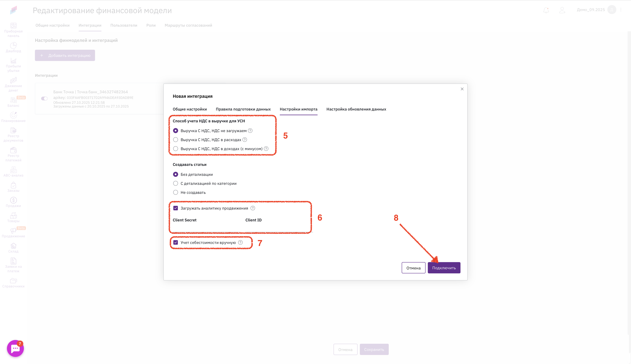The image size is (631, 364).
Task: Choose the Не создавать radio option
Action: click(176, 192)
